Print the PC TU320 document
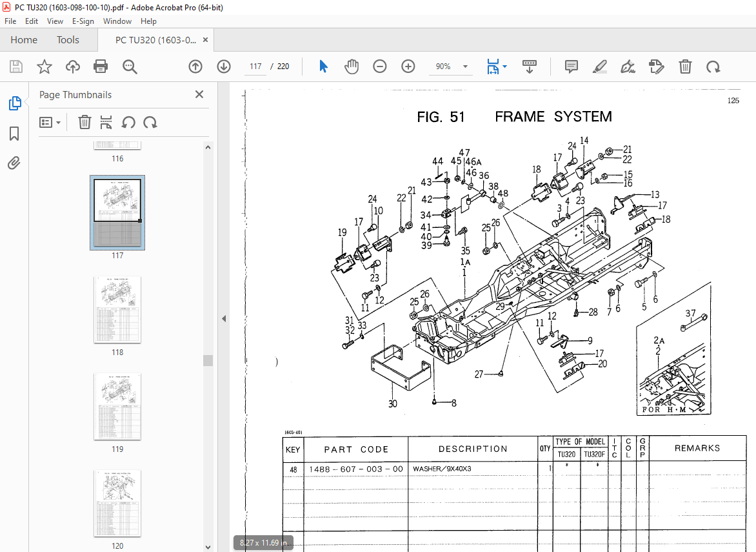Viewport: 756px width, 552px height. 101,66
